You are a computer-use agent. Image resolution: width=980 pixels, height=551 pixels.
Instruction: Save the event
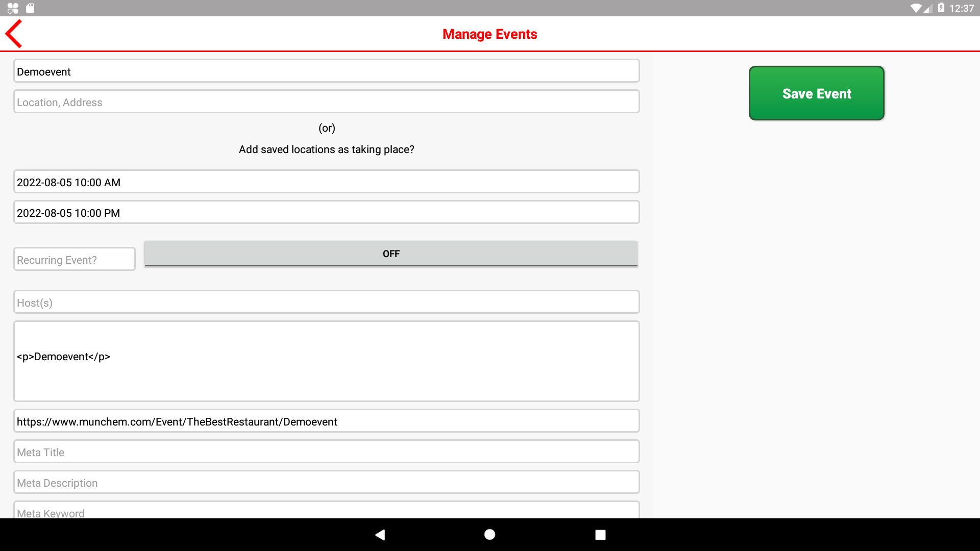coord(816,93)
